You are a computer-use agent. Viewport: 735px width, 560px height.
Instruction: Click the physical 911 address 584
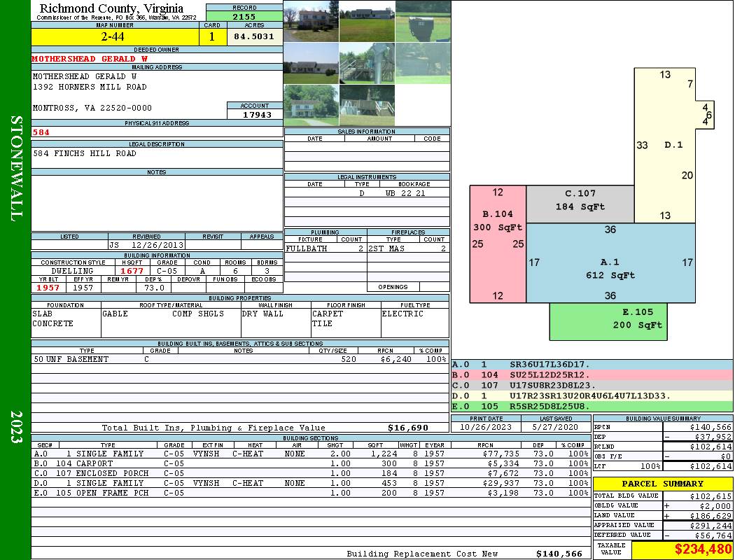point(41,132)
